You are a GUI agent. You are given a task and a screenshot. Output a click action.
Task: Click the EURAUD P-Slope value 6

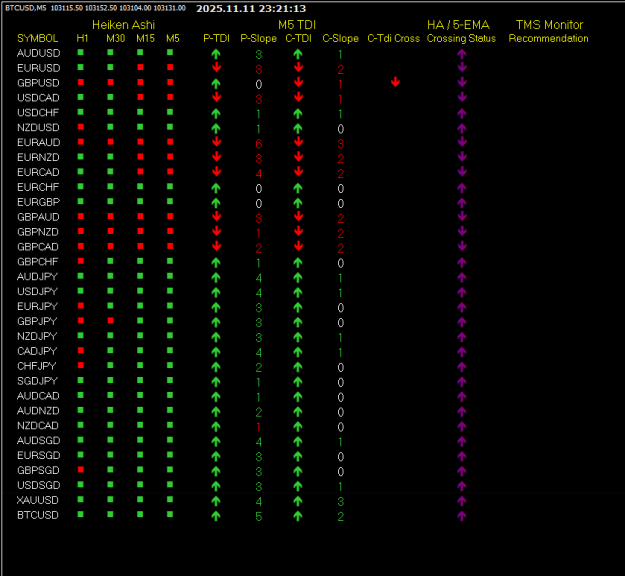tap(259, 144)
